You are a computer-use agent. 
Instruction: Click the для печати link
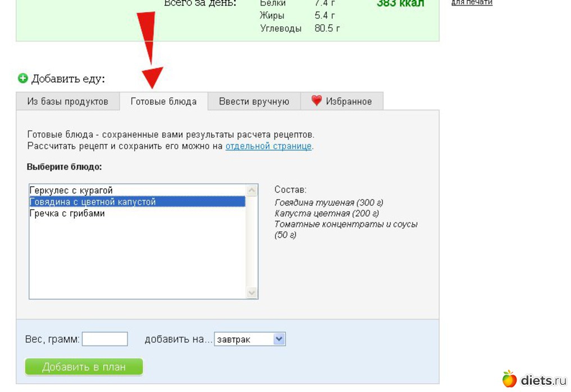pyautogui.click(x=472, y=3)
